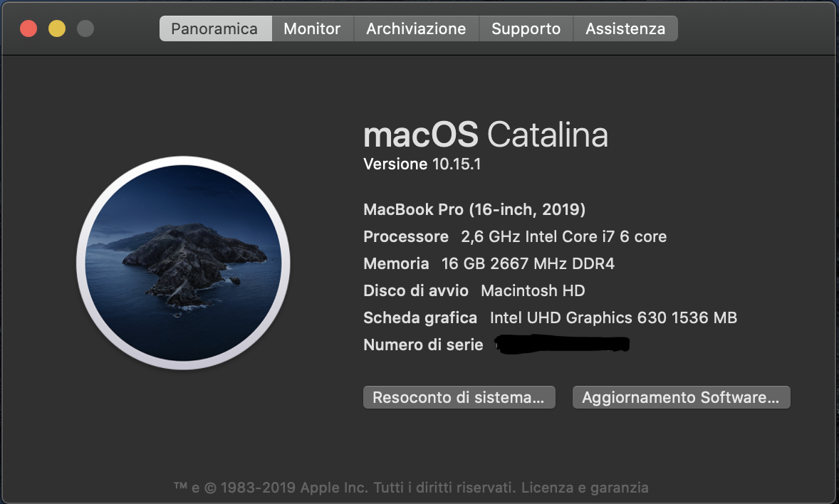
Task: Minimize the window with the yellow button
Action: 57,29
